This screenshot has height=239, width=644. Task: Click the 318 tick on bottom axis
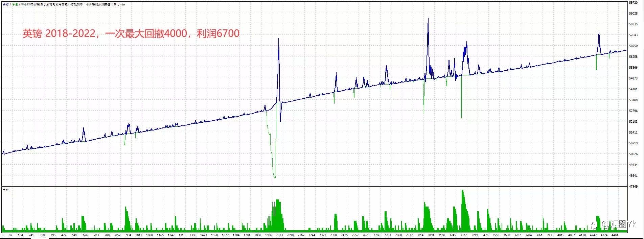tap(42, 235)
